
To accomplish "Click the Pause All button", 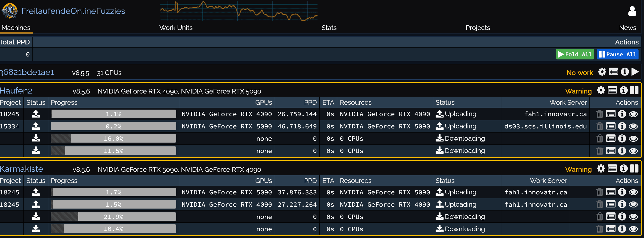I will click(618, 54).
